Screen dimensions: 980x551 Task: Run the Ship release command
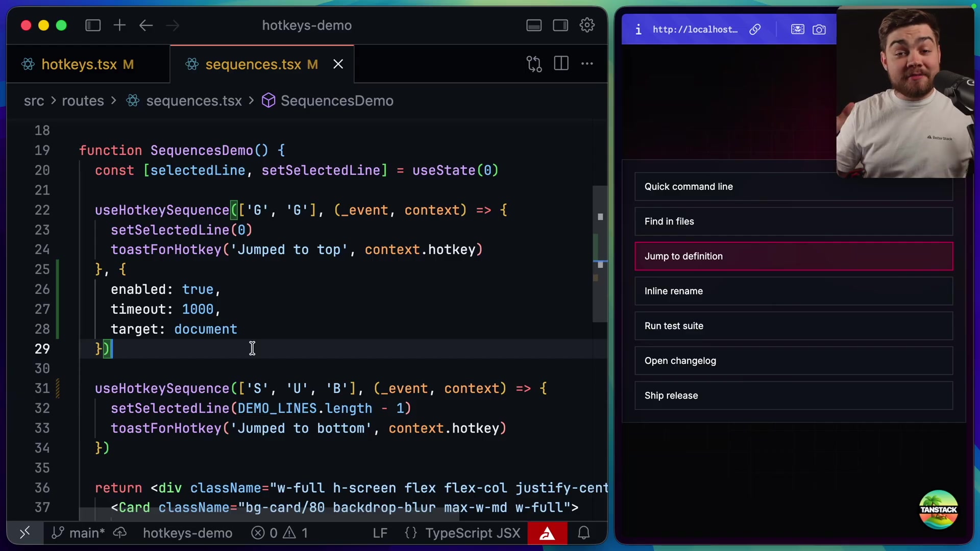[793, 395]
